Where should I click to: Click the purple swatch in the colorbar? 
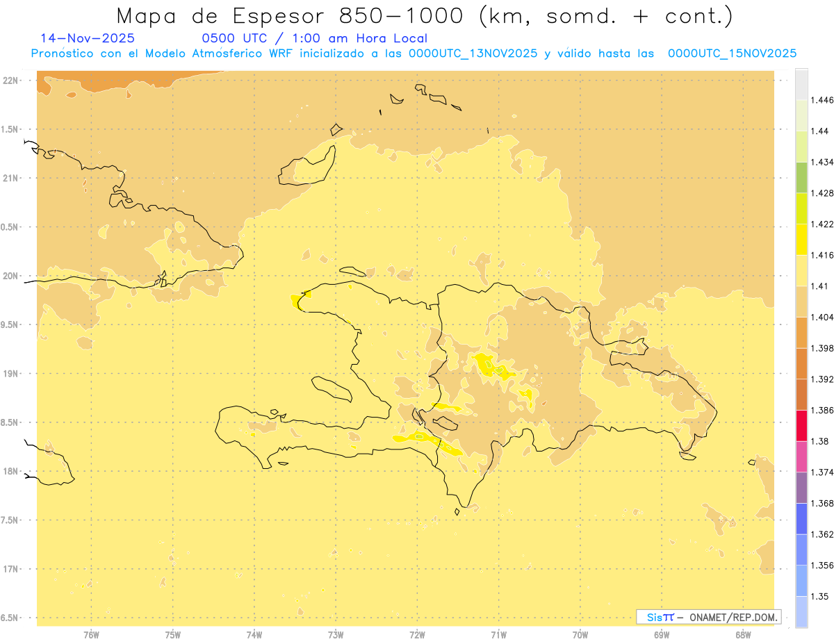tap(801, 487)
